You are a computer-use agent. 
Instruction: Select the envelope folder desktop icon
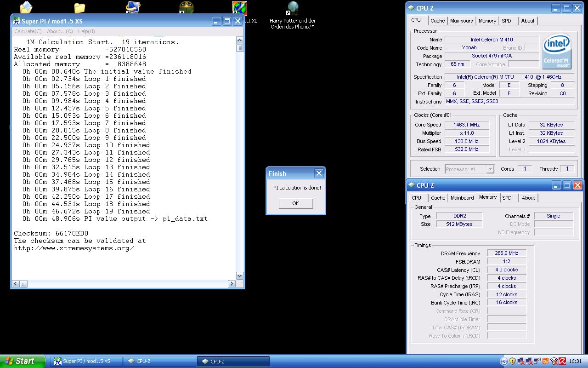[26, 7]
